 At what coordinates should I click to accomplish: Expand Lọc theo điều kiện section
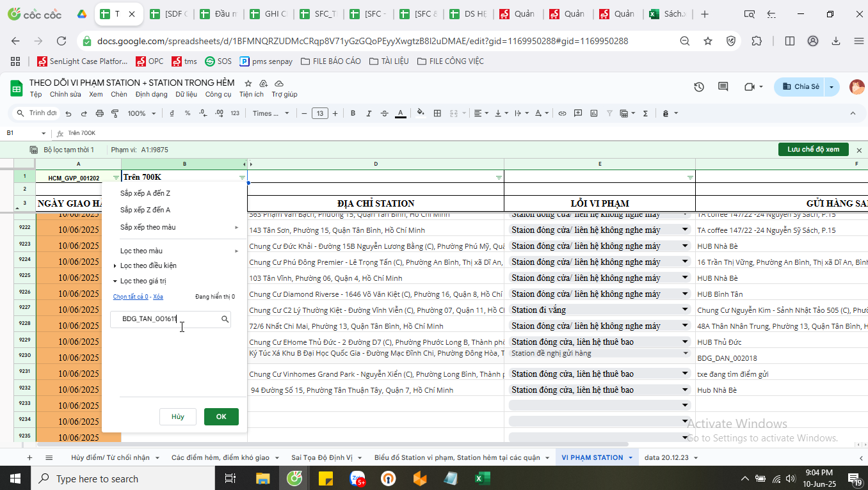149,265
